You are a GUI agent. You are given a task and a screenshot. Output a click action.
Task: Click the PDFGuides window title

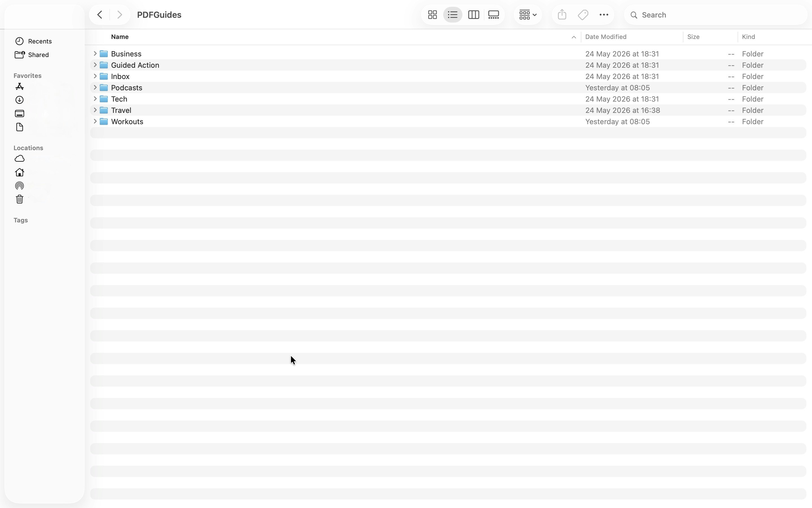click(x=159, y=15)
